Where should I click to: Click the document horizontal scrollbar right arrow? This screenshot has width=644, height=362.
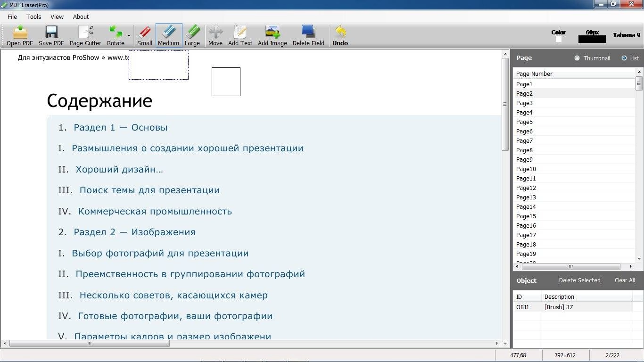point(497,343)
